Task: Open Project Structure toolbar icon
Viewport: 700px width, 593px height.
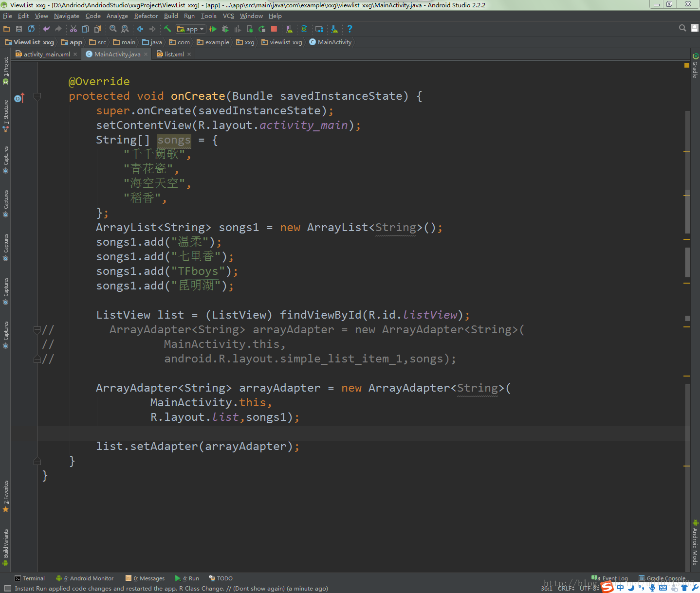Action: point(319,29)
